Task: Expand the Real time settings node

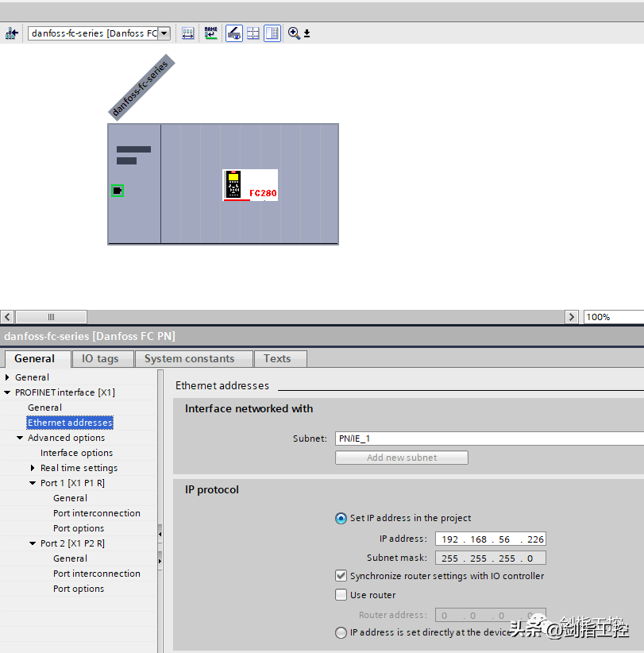Action: pyautogui.click(x=33, y=468)
